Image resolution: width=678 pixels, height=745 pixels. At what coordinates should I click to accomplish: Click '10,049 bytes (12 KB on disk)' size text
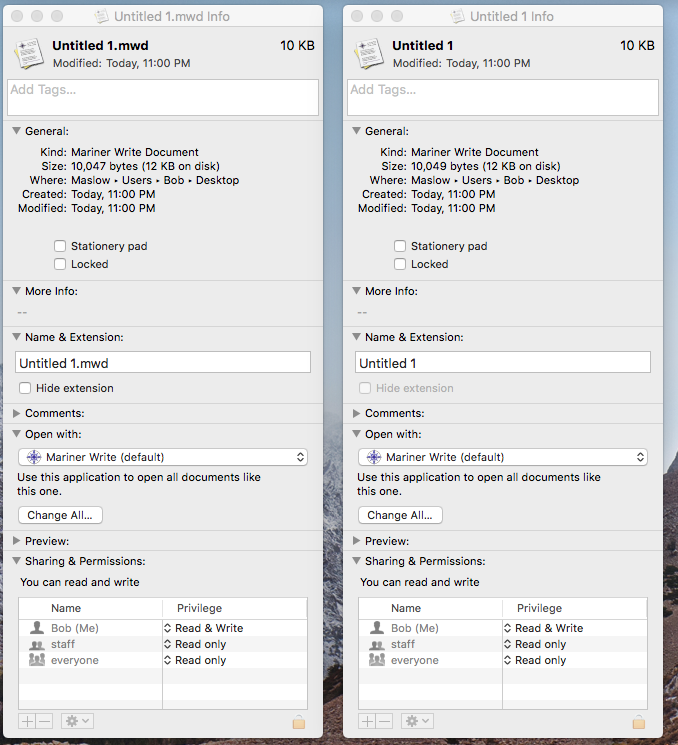pos(486,166)
